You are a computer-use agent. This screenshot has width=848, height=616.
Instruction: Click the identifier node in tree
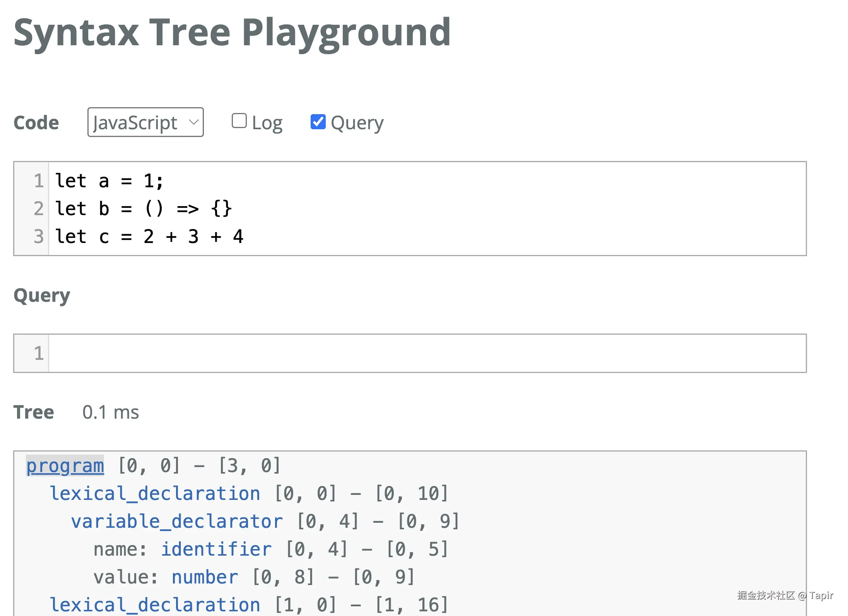216,549
